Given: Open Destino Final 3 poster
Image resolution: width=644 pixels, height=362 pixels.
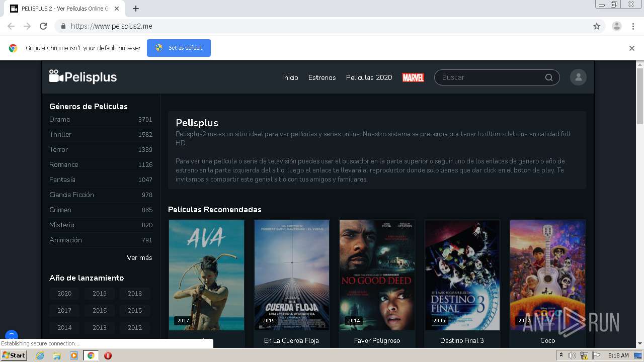Looking at the screenshot, I should (462, 275).
